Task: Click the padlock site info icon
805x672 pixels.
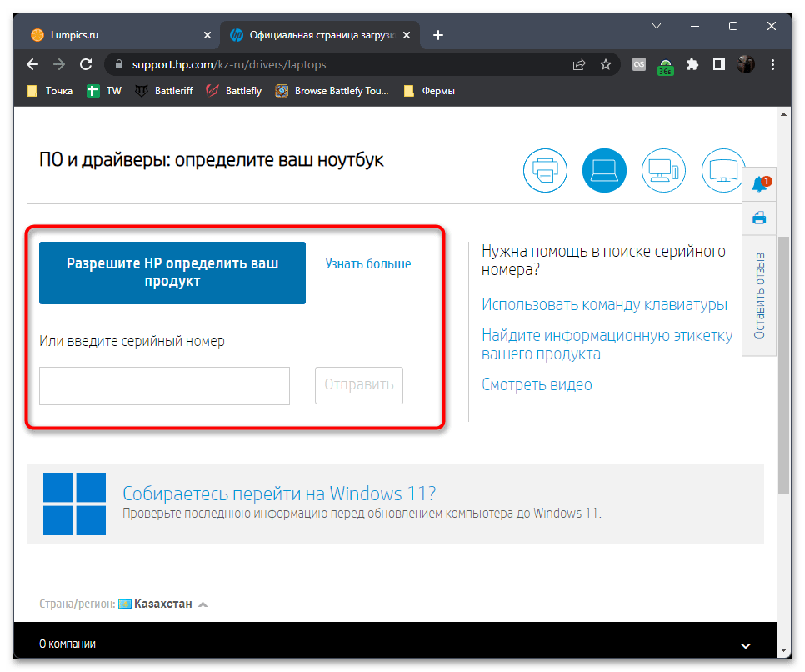Action: tap(119, 64)
